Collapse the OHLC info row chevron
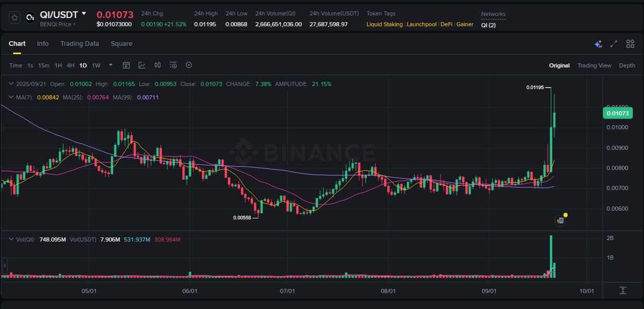 pyautogui.click(x=11, y=83)
